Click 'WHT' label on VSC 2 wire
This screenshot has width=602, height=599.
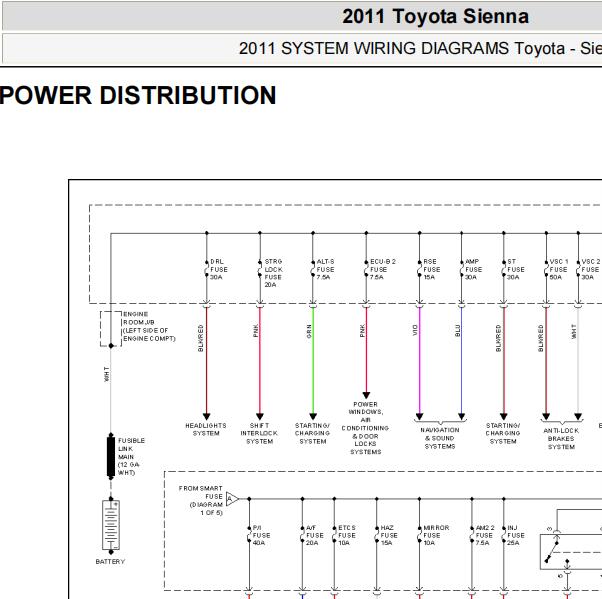(x=574, y=332)
